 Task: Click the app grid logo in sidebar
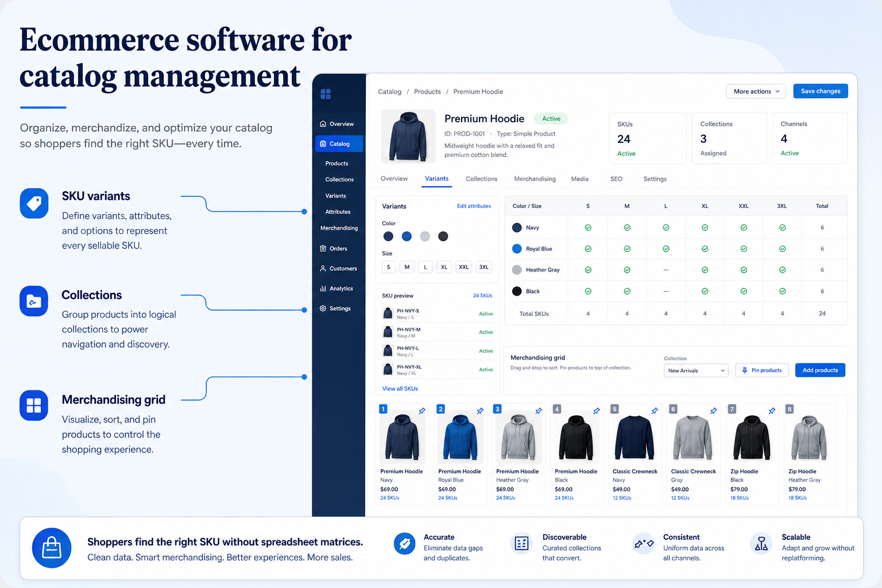coord(326,94)
